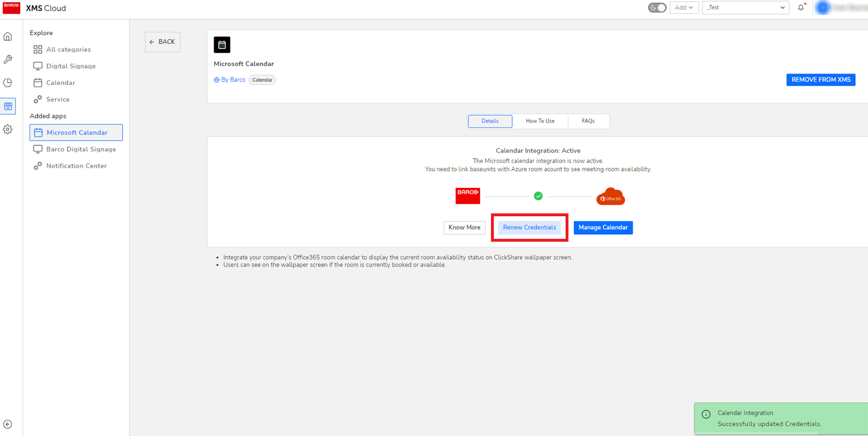
Task: Open the pie chart analytics icon
Action: click(8, 83)
